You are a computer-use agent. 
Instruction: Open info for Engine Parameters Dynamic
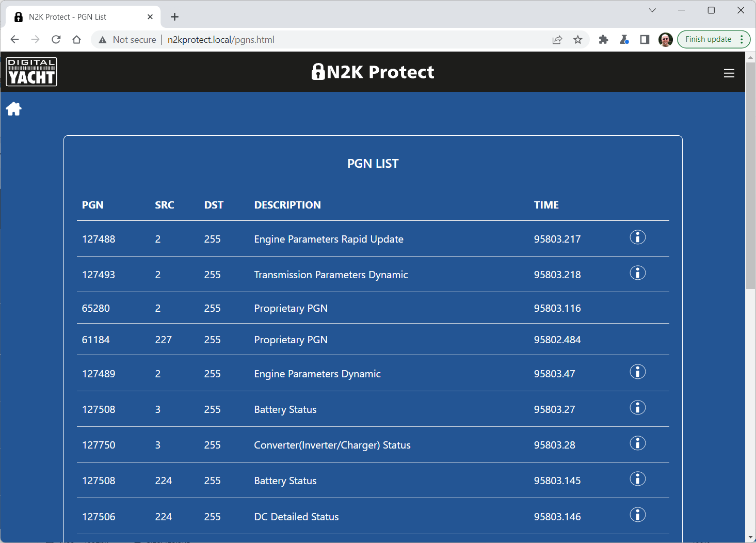click(638, 372)
